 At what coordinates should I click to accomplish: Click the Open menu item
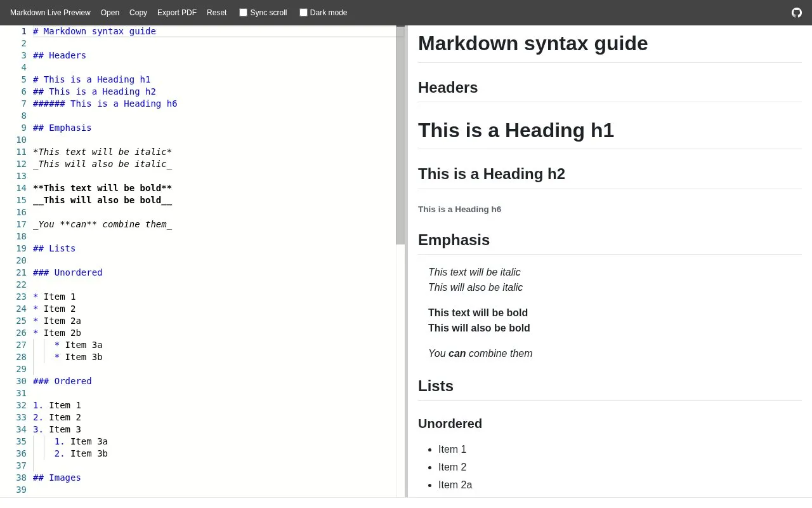110,13
